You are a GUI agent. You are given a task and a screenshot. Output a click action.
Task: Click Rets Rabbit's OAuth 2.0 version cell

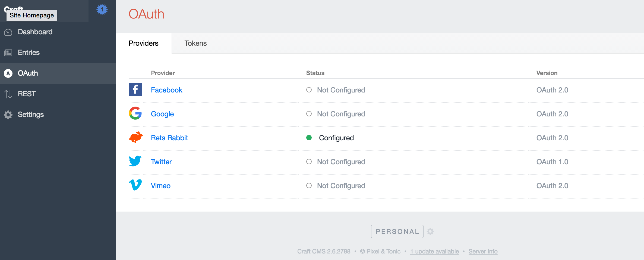[x=552, y=138]
